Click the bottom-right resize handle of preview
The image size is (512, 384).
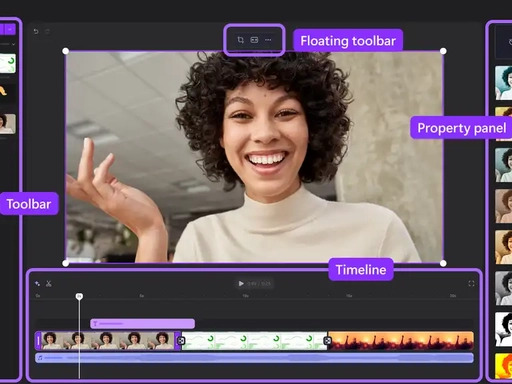click(443, 263)
